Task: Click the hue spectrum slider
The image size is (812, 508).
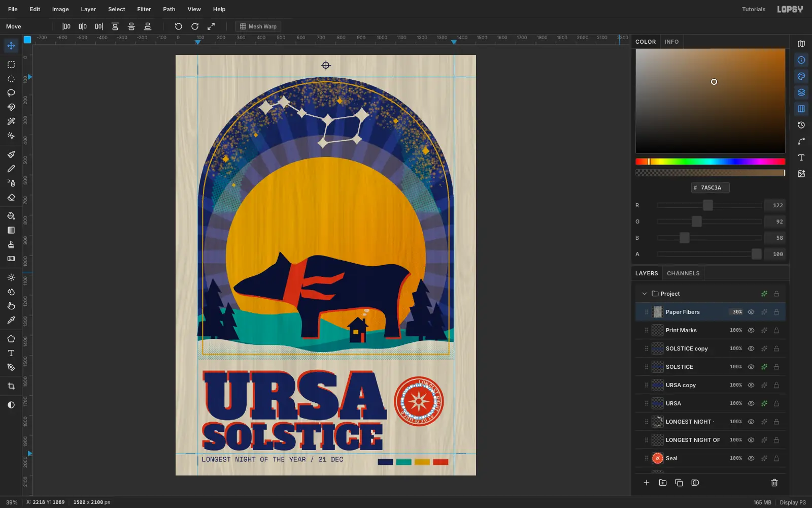Action: click(x=710, y=162)
